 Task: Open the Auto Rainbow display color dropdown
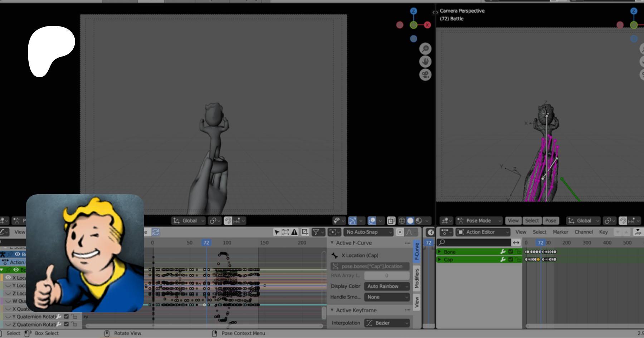pos(386,286)
